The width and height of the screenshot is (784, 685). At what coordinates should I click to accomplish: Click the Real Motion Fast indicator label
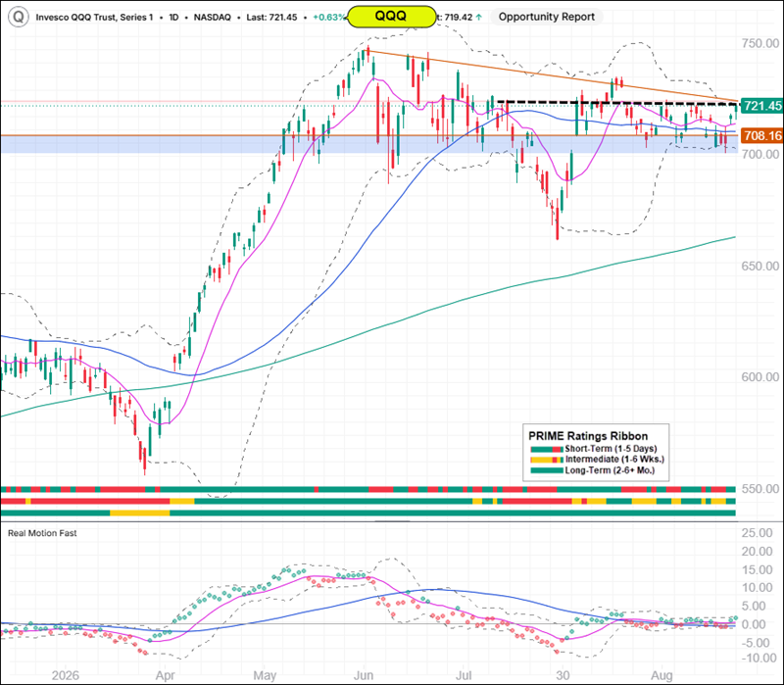(42, 533)
